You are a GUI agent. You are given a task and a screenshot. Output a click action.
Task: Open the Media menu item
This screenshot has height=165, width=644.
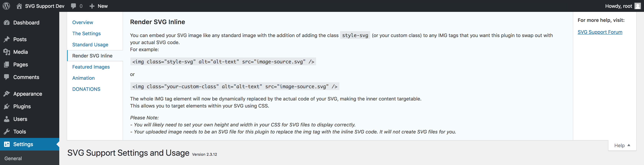29,52
